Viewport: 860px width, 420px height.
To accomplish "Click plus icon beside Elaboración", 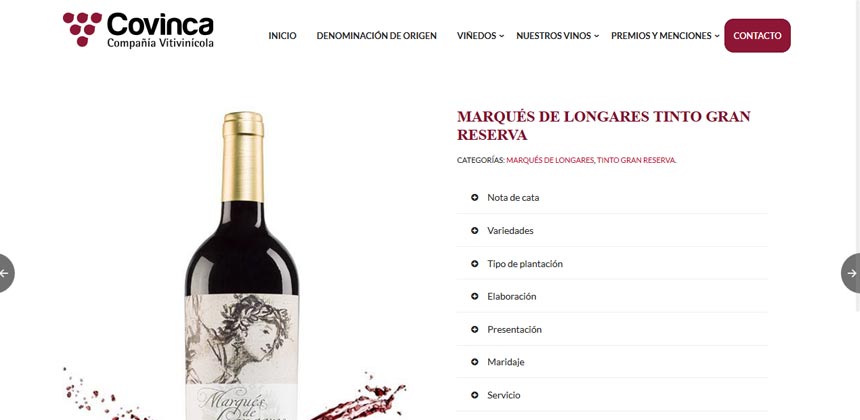I will (475, 296).
